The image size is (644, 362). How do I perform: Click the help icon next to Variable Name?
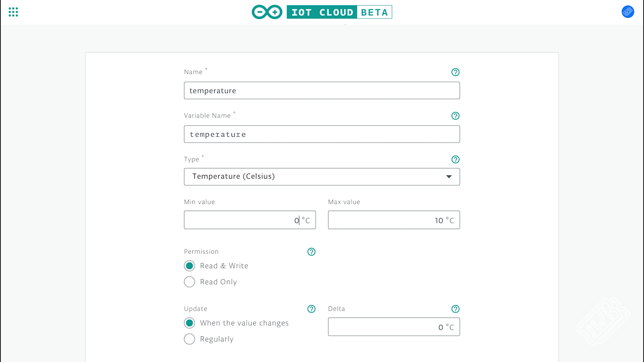[455, 116]
